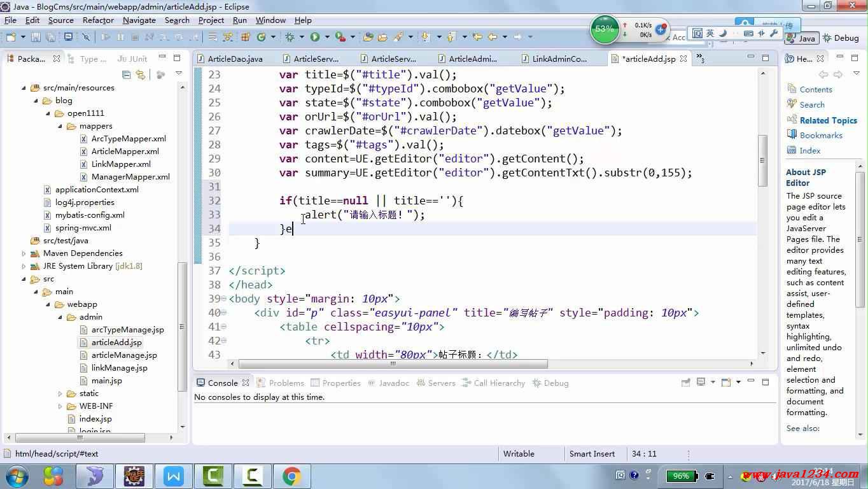Open the Call Hierarchy tab
Image resolution: width=868 pixels, height=489 pixels.
[493, 383]
